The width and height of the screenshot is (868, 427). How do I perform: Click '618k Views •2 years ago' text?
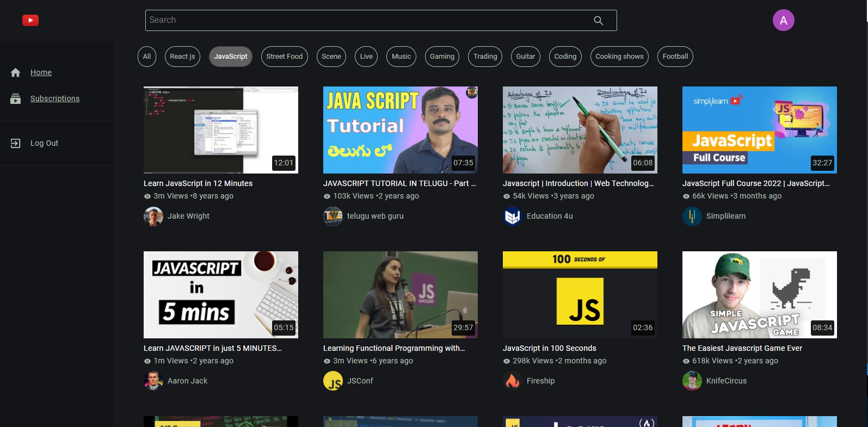(x=735, y=361)
